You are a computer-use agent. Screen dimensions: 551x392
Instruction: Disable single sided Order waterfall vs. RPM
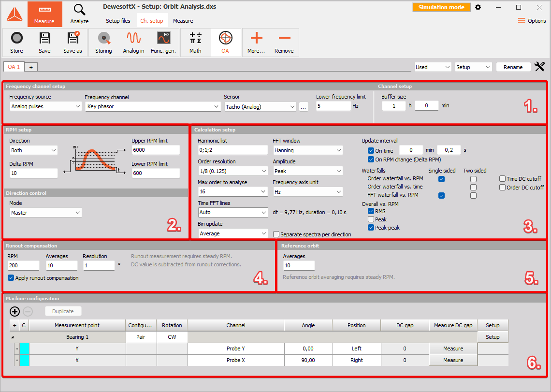coord(441,179)
